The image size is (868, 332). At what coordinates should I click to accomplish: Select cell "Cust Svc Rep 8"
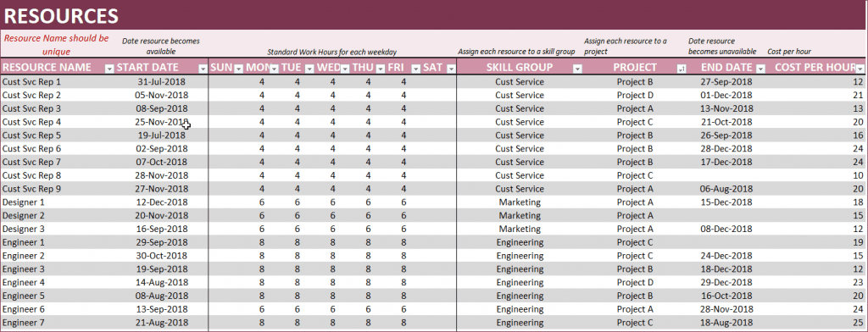click(x=32, y=175)
